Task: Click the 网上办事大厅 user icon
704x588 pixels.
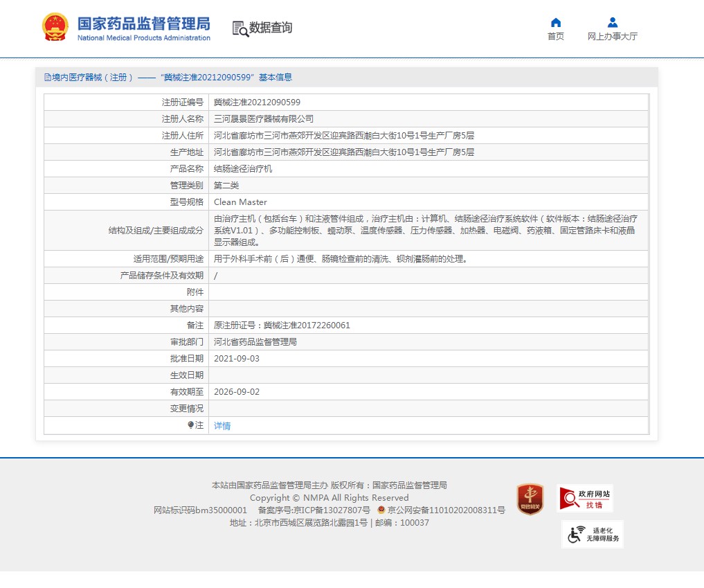Action: tap(613, 22)
